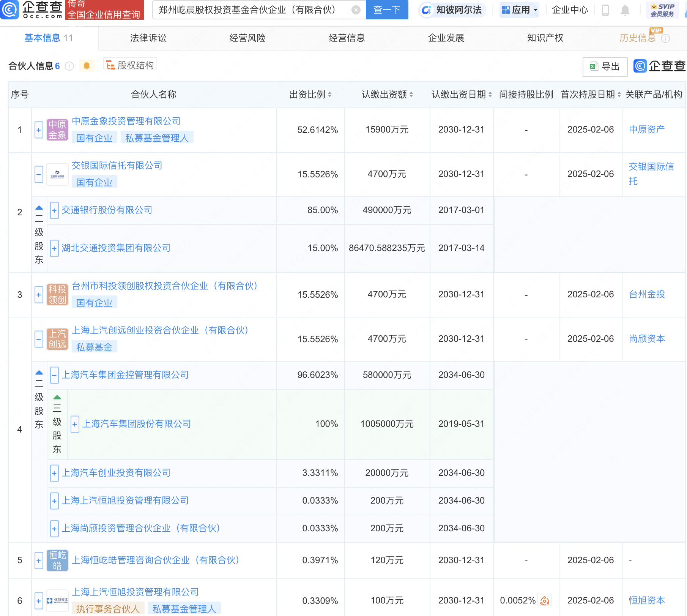Export partner table with 导出

[605, 67]
